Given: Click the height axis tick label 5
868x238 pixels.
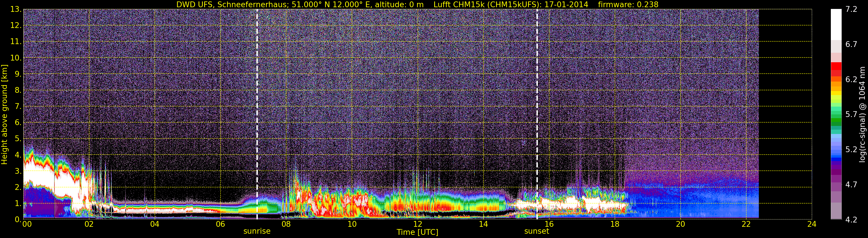Looking at the screenshot, I should pyautogui.click(x=18, y=139).
